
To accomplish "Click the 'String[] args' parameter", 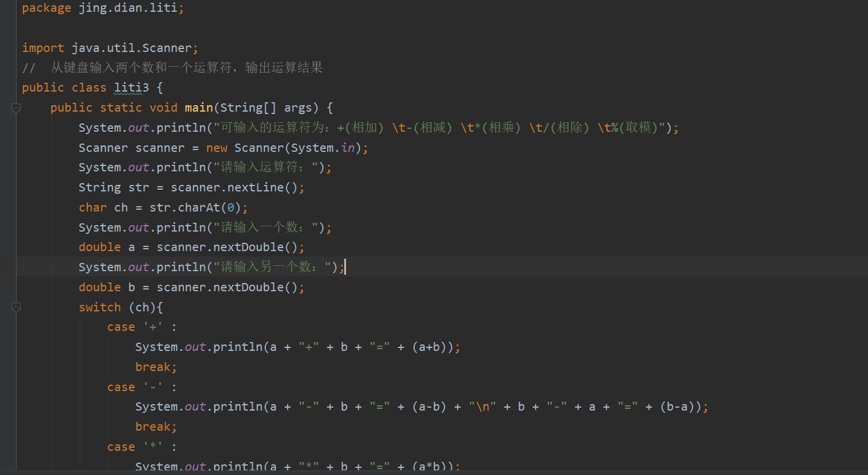I will click(266, 108).
